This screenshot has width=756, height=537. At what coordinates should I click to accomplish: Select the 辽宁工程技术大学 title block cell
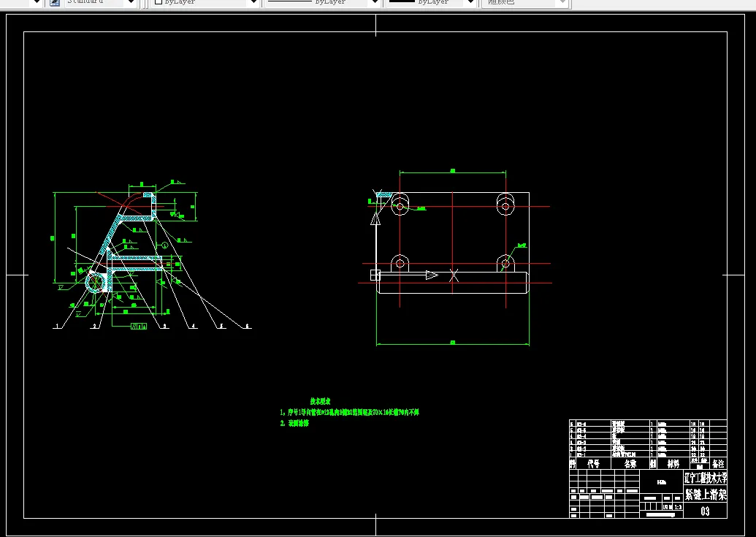point(706,479)
